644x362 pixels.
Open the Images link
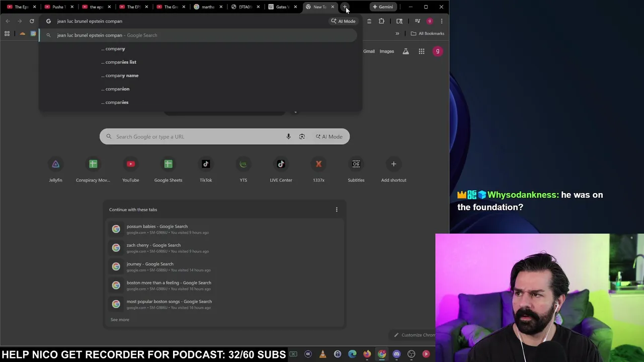coord(387,51)
